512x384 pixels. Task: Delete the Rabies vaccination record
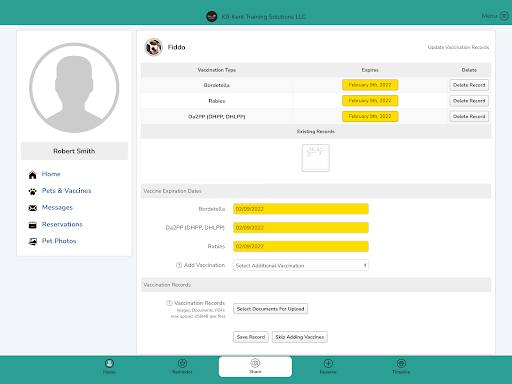pyautogui.click(x=469, y=101)
